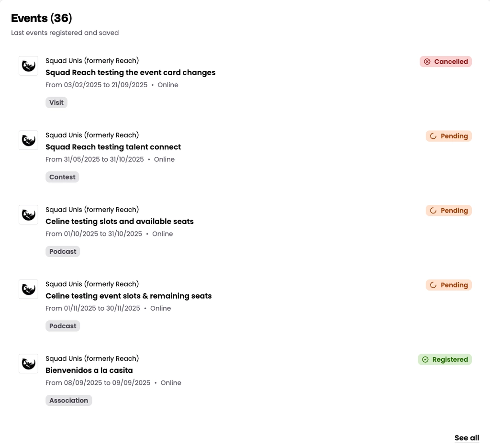Open 'Squad Reach testing the event card changes' event
This screenshot has height=448, width=490.
(130, 73)
